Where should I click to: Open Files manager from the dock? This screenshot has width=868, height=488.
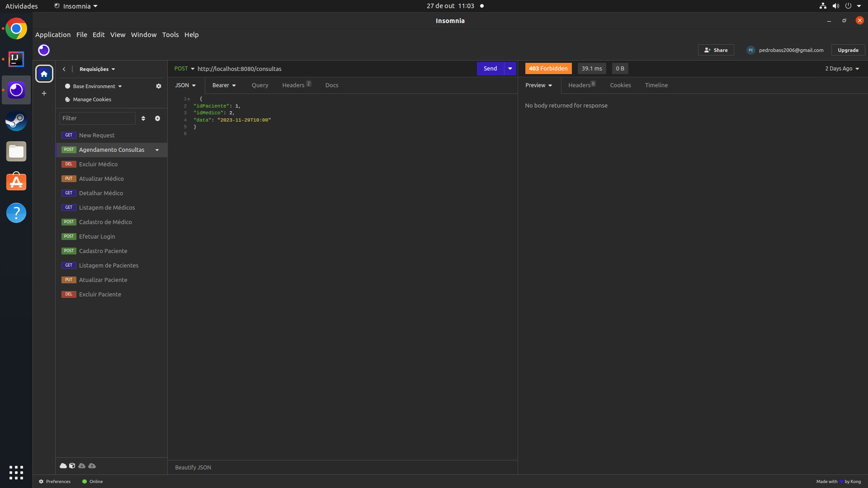tap(16, 151)
